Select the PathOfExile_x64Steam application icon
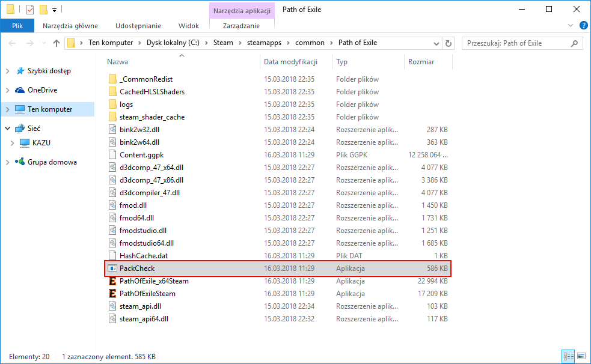 [112, 281]
